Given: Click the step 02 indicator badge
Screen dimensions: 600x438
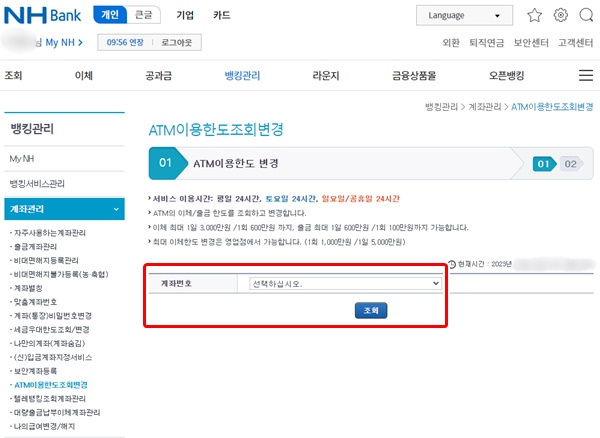Looking at the screenshot, I should click(571, 164).
